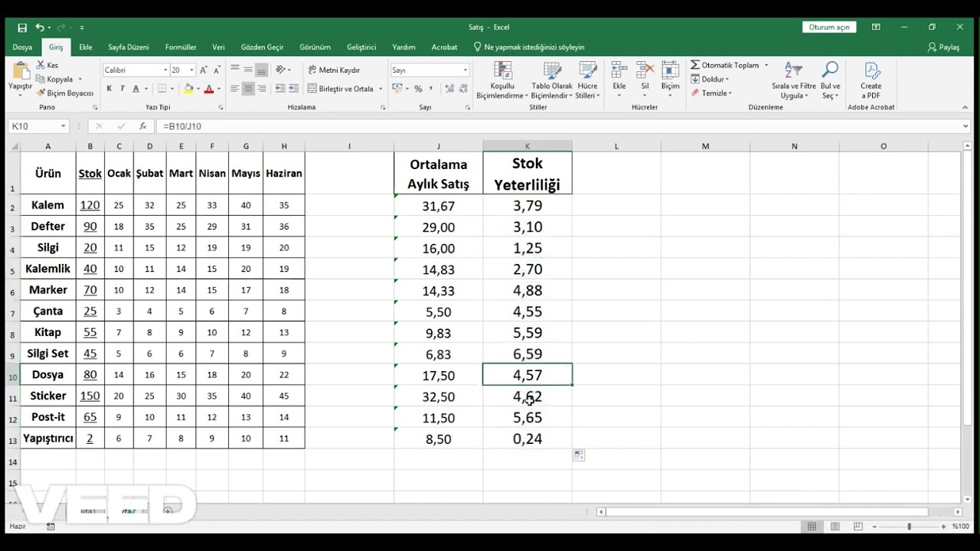Click Birleştir ve Ortala merge button
The height and width of the screenshot is (551, 980).
point(341,89)
